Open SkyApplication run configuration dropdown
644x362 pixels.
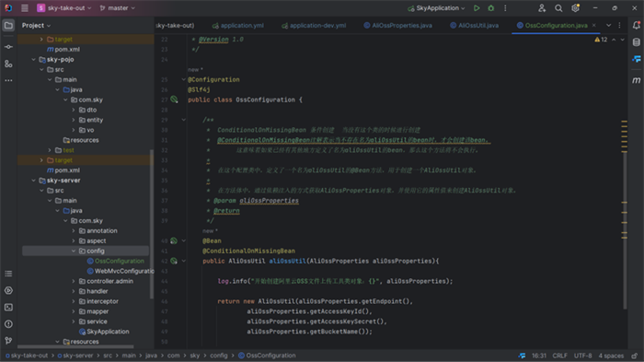pyautogui.click(x=437, y=7)
